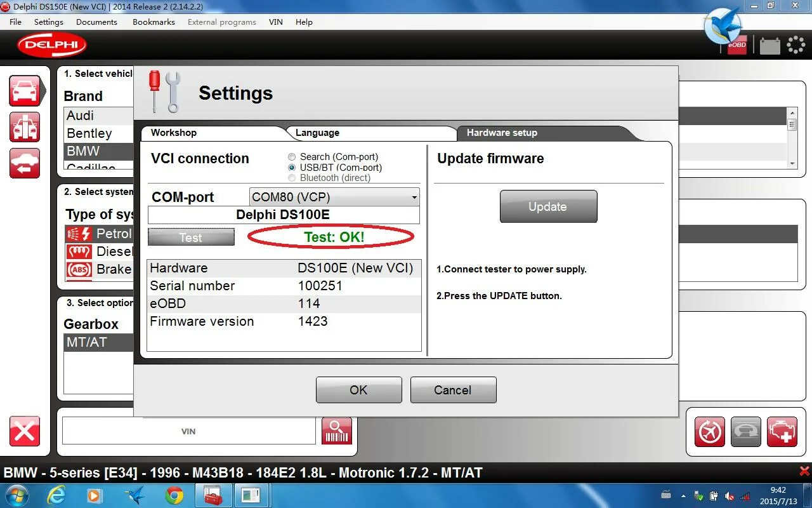Open the Help menu
The image size is (812, 508).
(x=304, y=22)
